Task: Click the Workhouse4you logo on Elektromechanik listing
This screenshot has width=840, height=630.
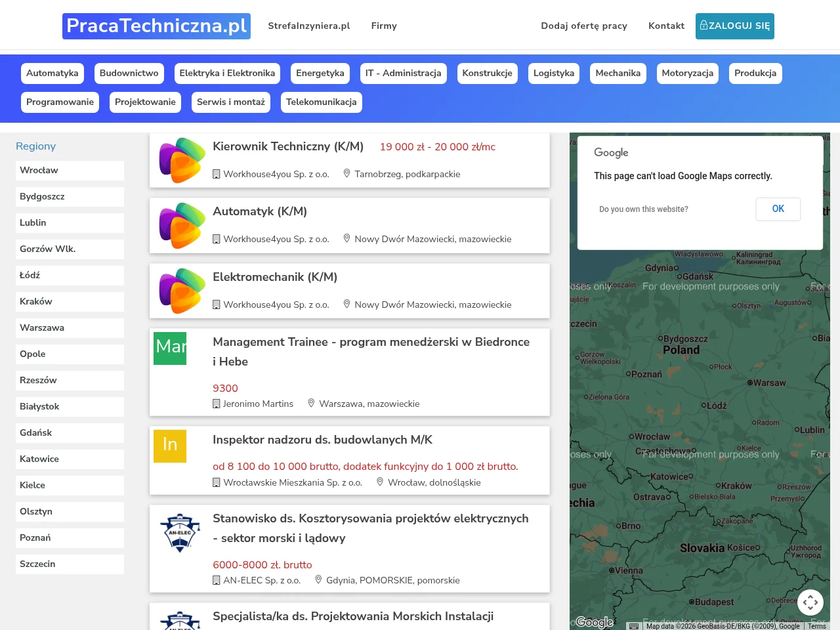Action: coord(182,291)
